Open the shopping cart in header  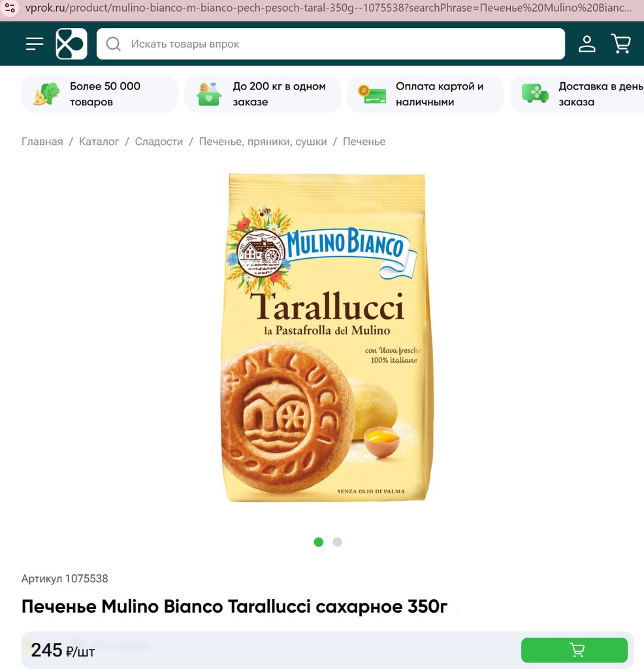click(x=621, y=44)
